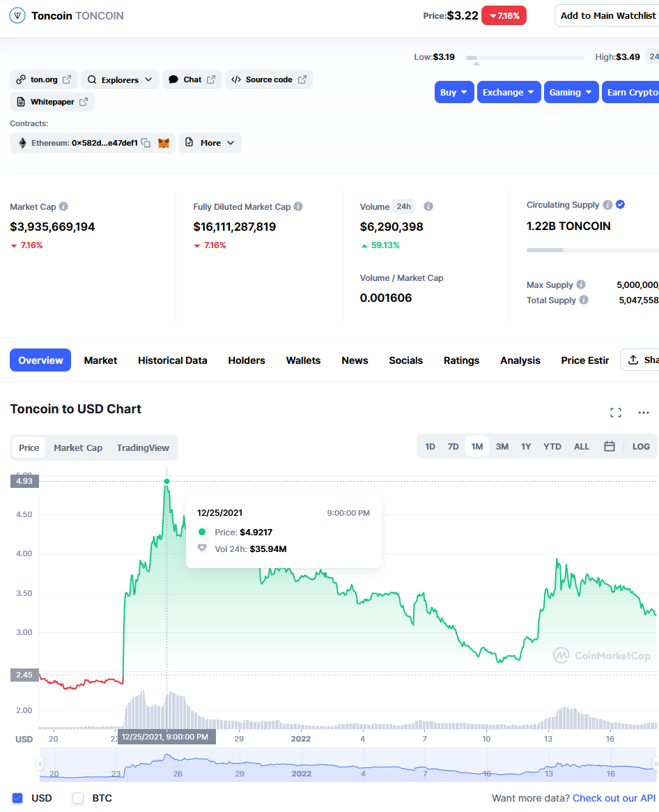Open the ton.org website link
The height and width of the screenshot is (812, 659).
[x=43, y=80]
